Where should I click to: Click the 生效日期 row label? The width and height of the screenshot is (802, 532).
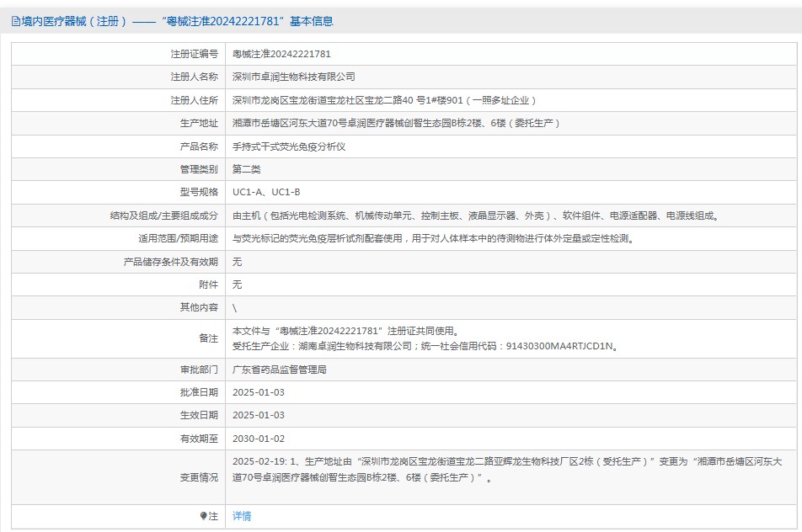pyautogui.click(x=199, y=416)
